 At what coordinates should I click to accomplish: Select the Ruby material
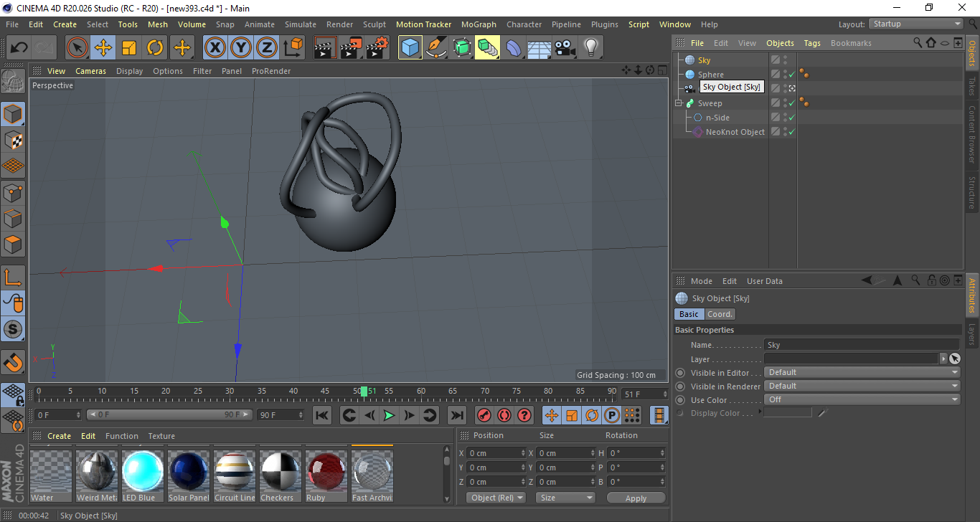click(326, 476)
